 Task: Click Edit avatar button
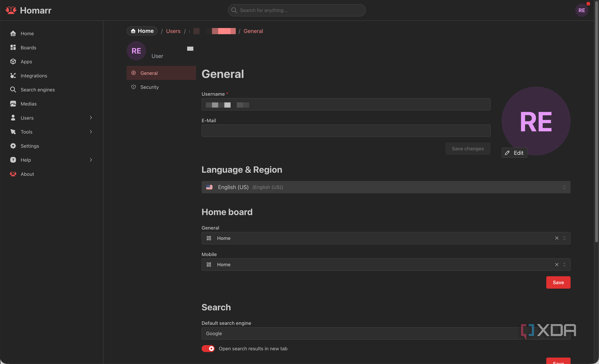[514, 153]
